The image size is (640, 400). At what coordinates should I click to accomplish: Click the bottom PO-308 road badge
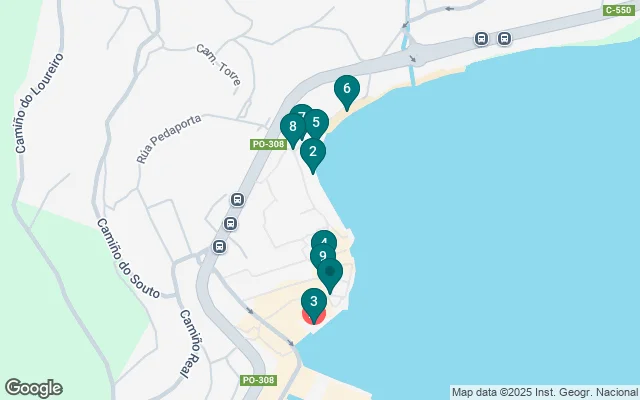259,380
